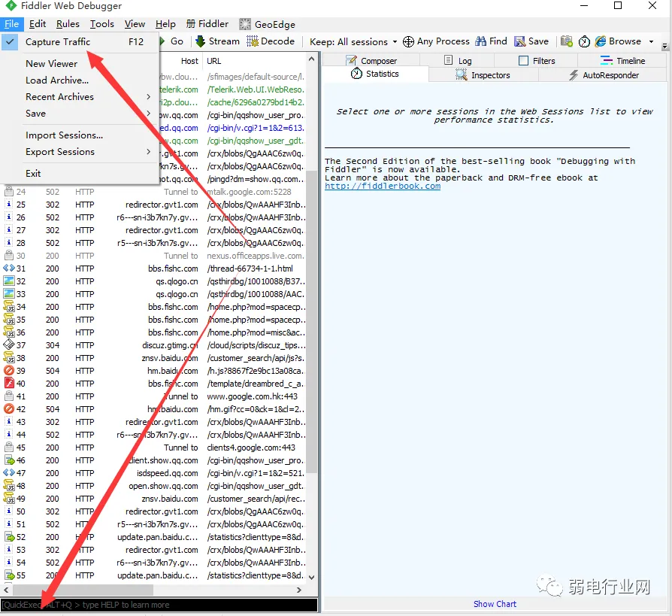Click the camera screenshot toolbar icon
672x616 pixels.
(567, 41)
